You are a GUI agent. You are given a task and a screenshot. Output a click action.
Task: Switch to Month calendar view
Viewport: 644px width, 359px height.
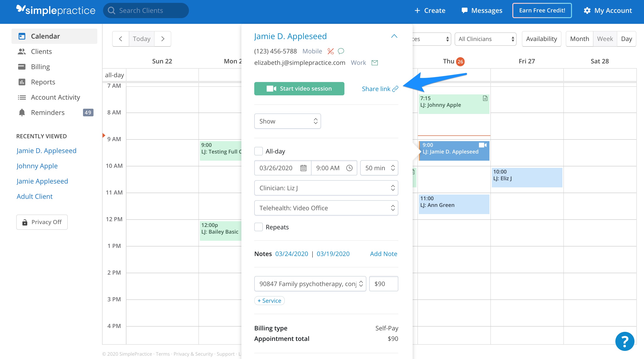[x=580, y=39]
